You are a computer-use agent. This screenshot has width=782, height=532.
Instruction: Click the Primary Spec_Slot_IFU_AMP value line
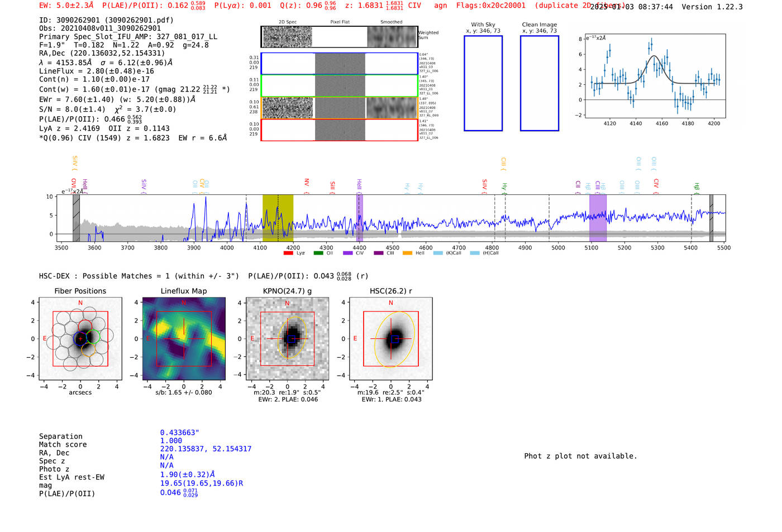[x=128, y=36]
